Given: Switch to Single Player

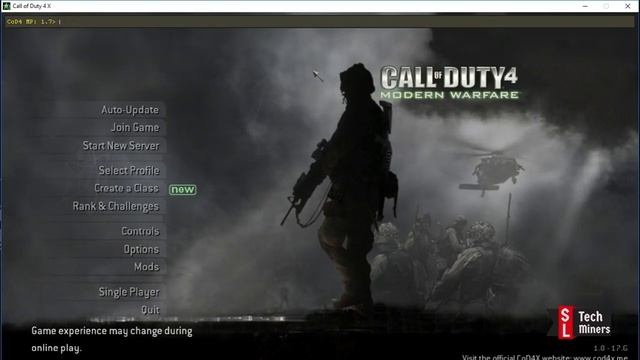Looking at the screenshot, I should point(129,292).
